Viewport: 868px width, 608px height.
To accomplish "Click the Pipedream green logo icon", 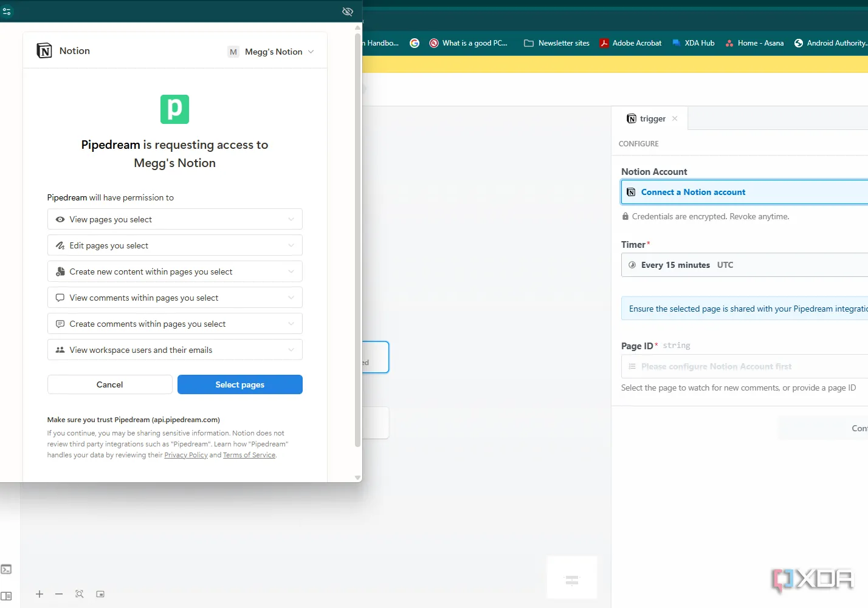I will (174, 109).
